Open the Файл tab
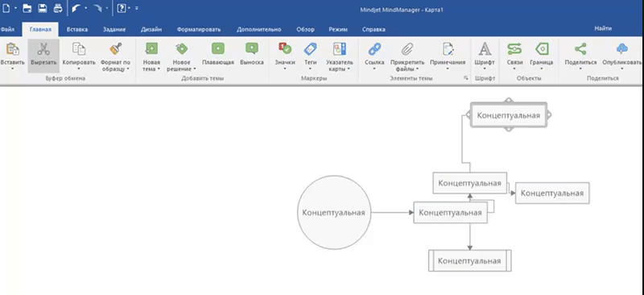 coord(8,29)
